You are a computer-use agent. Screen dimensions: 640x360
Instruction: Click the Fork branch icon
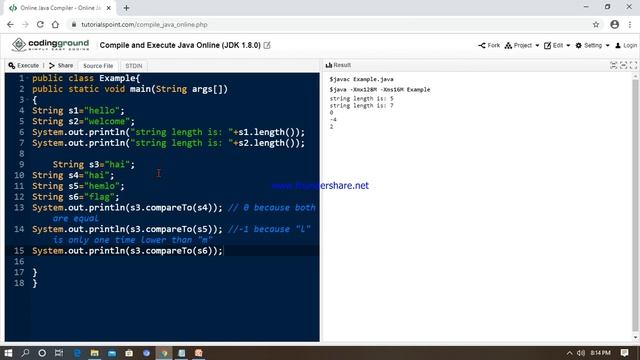(x=482, y=45)
